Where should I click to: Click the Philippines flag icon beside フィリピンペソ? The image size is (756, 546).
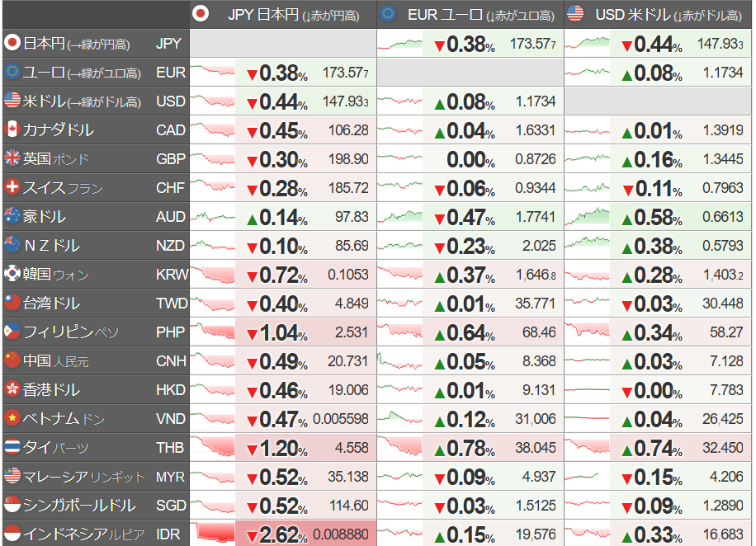coord(12,332)
